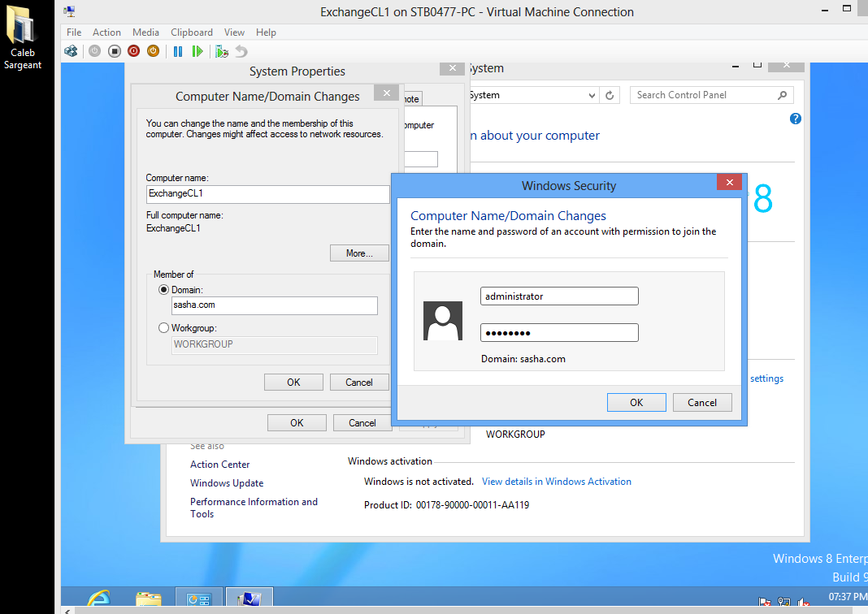
Task: Click the Control Panel search magnifier icon
Action: pos(782,95)
